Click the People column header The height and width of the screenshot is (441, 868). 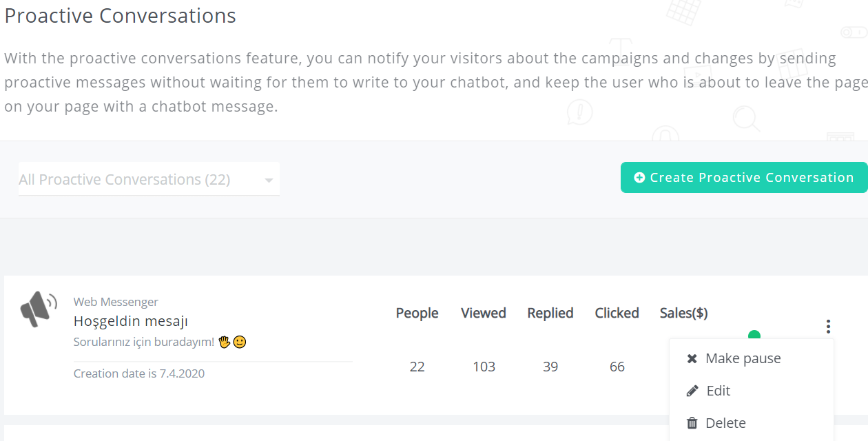click(x=417, y=313)
